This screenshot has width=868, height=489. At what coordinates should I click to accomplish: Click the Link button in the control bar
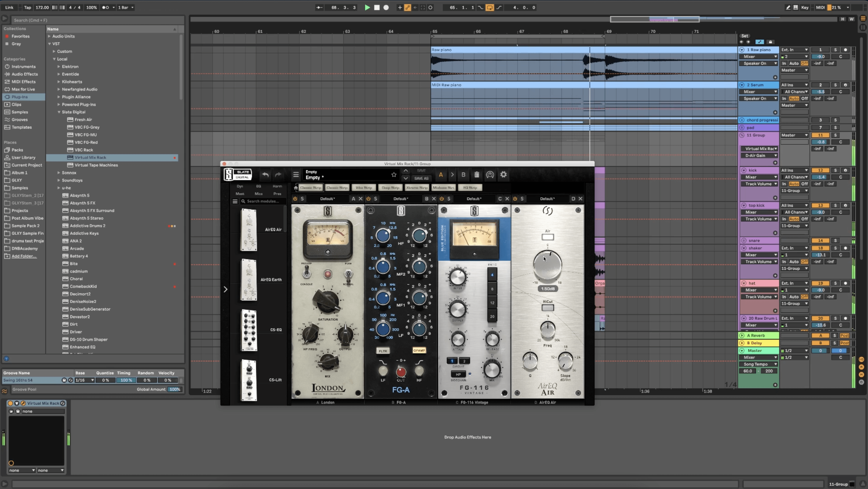pos(9,7)
